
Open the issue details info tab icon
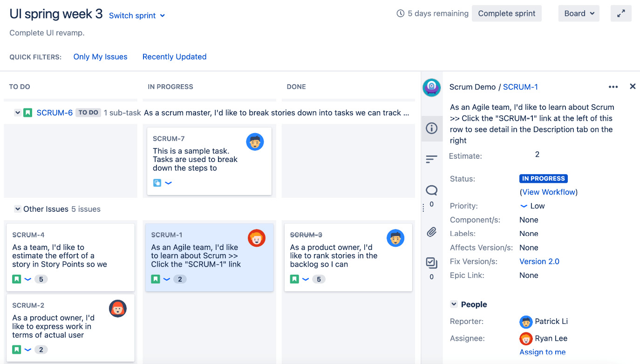tap(431, 128)
